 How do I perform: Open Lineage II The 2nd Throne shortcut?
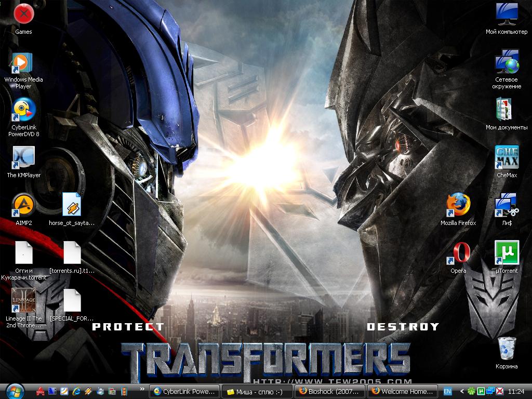point(23,301)
